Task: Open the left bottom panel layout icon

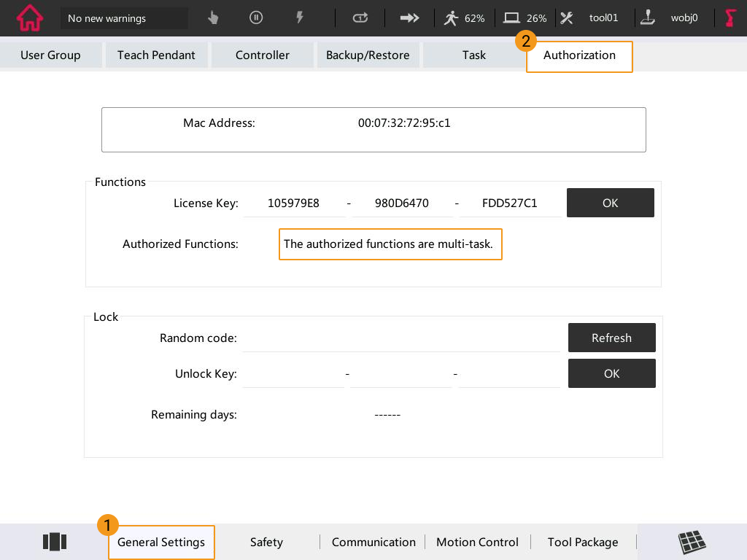Action: (x=55, y=542)
